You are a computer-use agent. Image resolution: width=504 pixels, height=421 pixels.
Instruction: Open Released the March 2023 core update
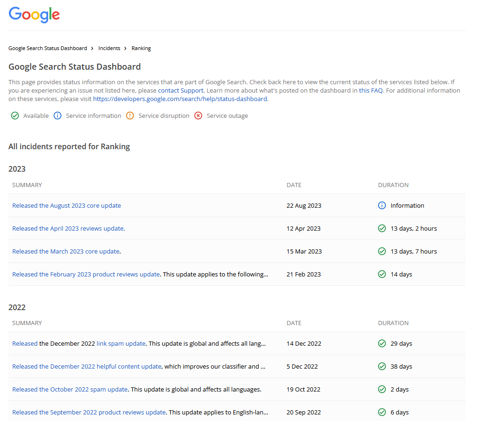click(x=66, y=251)
